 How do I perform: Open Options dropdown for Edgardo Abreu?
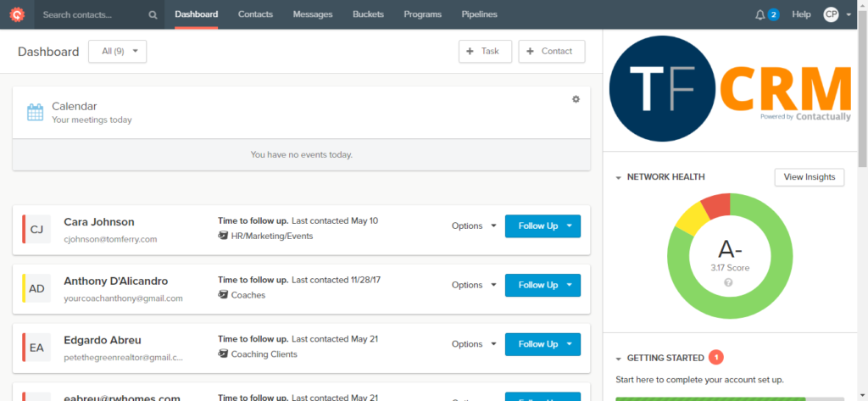pos(474,344)
